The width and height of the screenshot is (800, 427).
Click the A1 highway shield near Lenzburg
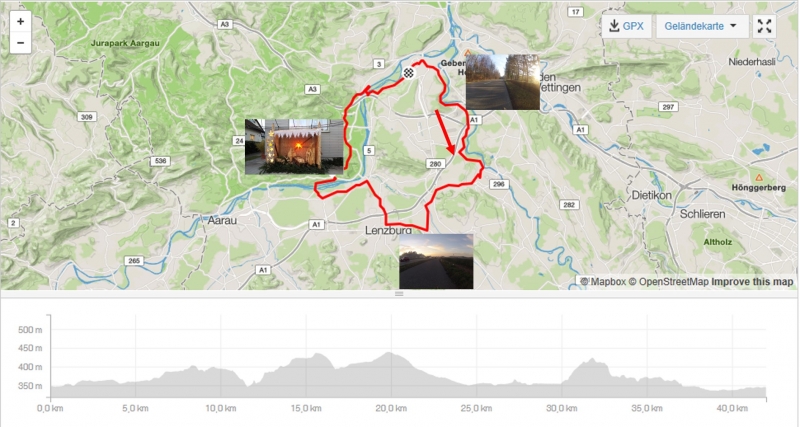(x=316, y=224)
